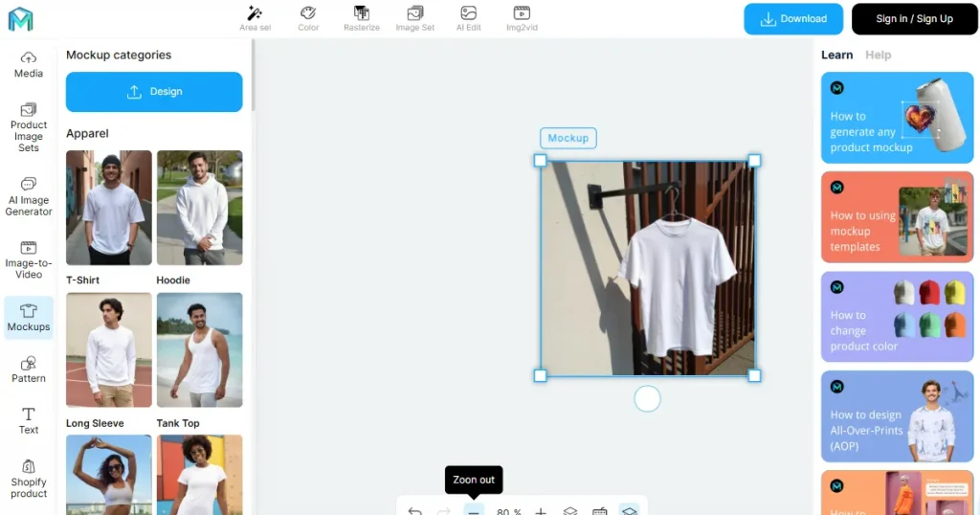Switch to the Learn tab
The width and height of the screenshot is (980, 515).
(836, 55)
